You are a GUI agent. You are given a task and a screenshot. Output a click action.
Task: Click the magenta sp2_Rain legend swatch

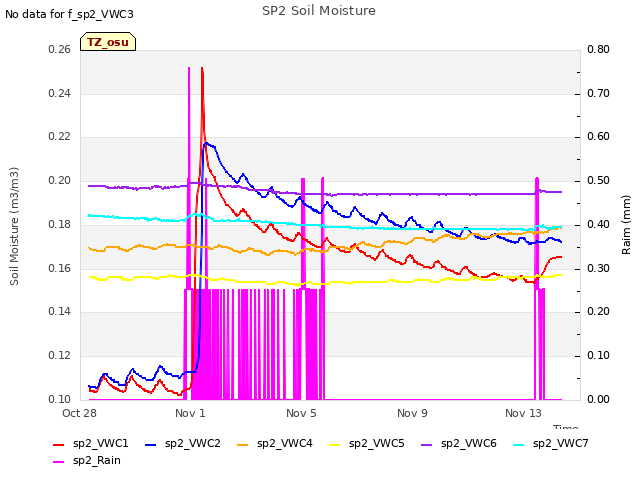point(59,462)
